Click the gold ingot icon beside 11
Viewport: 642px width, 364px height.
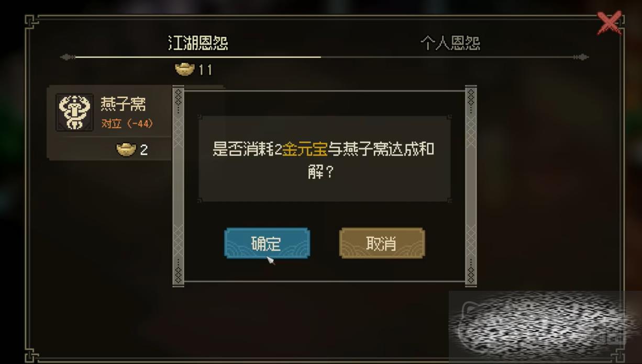[x=184, y=69]
